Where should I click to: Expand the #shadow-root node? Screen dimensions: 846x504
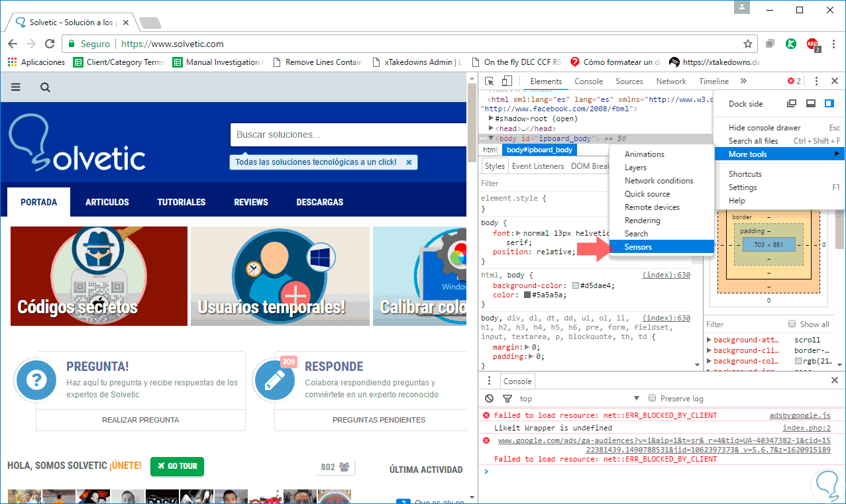491,119
